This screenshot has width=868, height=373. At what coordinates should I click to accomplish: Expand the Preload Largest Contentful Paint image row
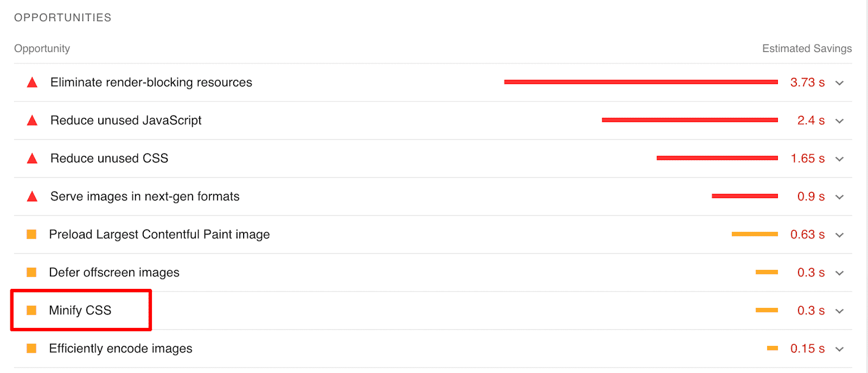coord(839,235)
